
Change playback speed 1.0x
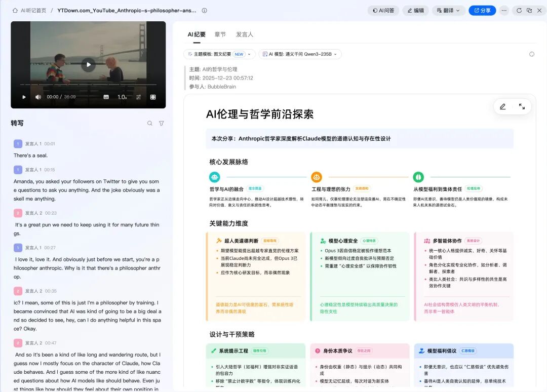122,97
